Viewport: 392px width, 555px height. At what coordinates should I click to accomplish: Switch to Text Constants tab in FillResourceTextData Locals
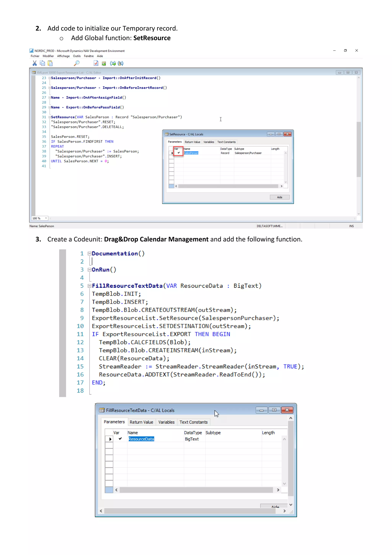194,422
